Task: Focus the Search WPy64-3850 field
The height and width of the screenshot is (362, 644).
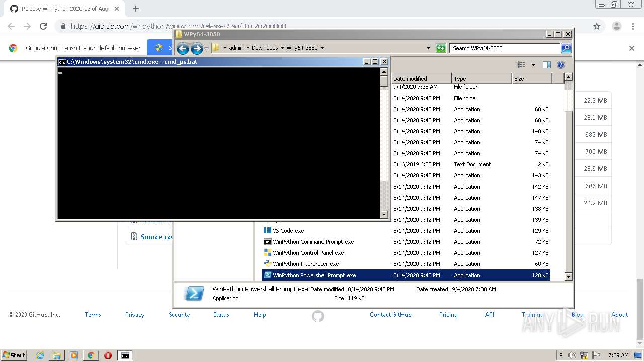Action: [505, 48]
